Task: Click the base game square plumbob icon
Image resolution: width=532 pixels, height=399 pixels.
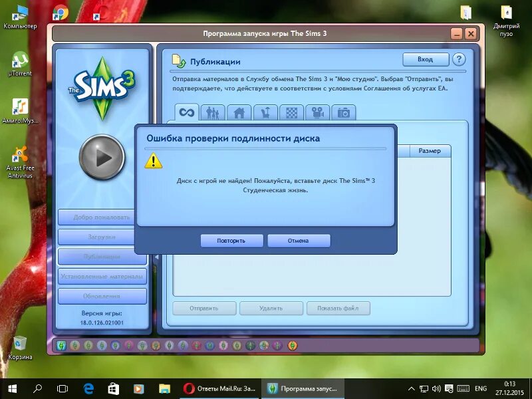Action: [61, 346]
